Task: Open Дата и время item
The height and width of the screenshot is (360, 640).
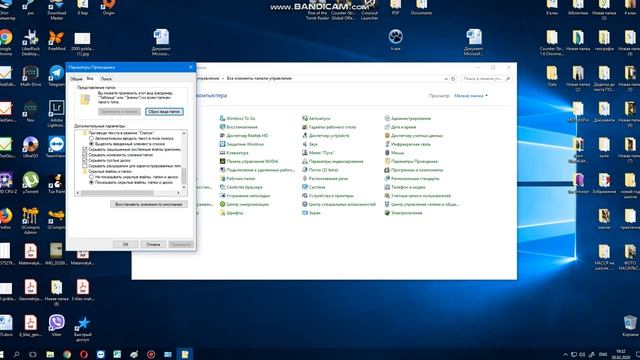Action: click(400, 127)
